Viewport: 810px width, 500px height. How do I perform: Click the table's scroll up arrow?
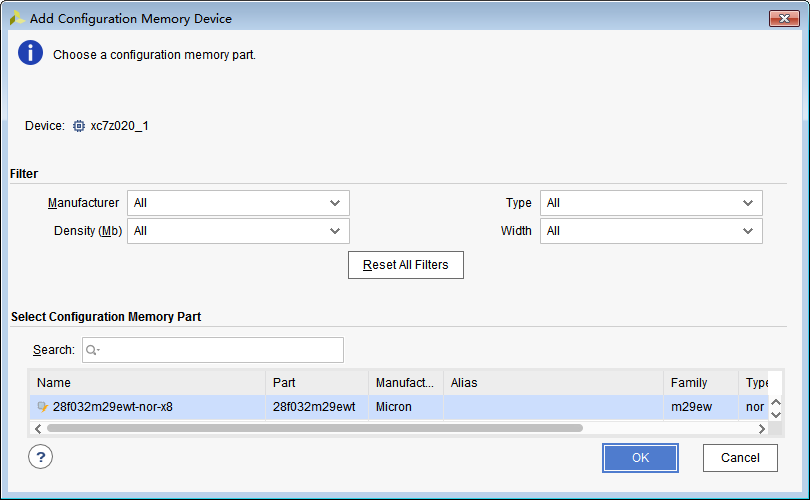coord(775,402)
